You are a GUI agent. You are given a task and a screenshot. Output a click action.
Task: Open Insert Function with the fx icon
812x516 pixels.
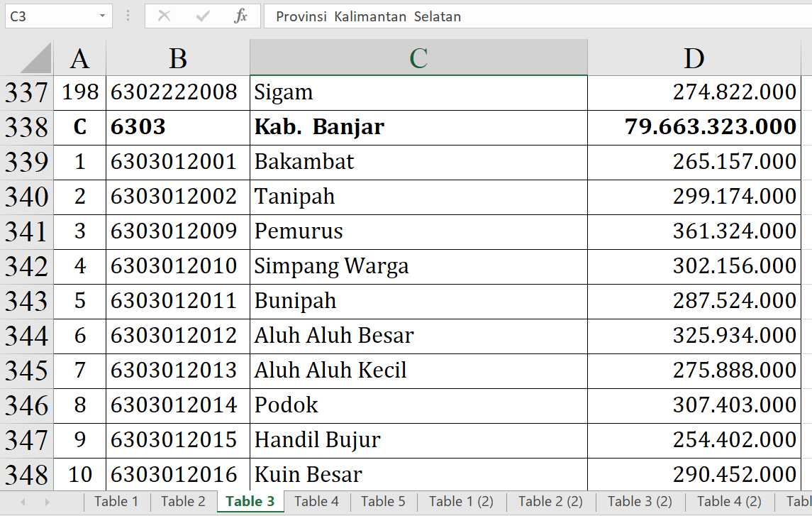pos(240,16)
